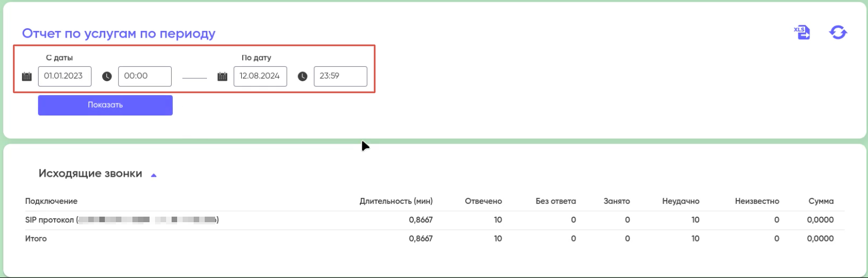Click the clock icon beside 23:59
Image resolution: width=868 pixels, height=278 pixels.
[302, 76]
